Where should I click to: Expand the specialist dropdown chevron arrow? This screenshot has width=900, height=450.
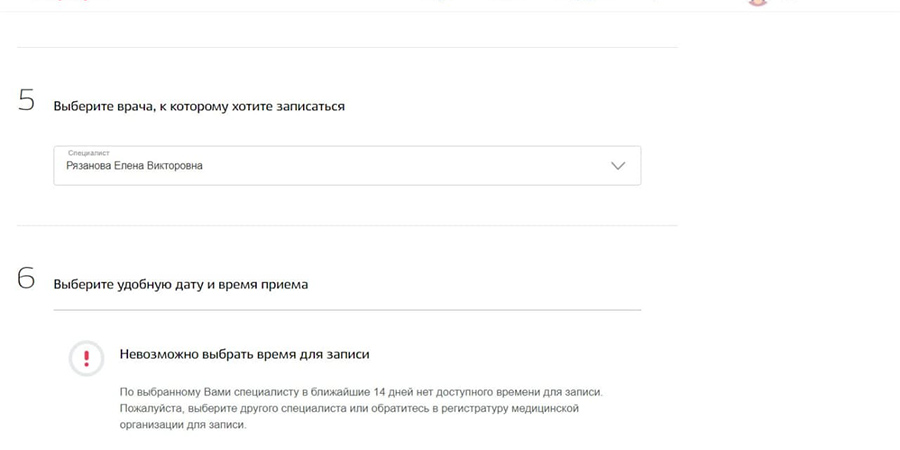click(x=617, y=166)
